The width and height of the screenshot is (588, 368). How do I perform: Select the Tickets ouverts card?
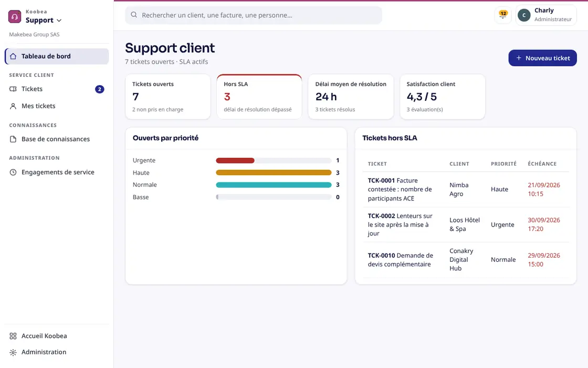[167, 97]
